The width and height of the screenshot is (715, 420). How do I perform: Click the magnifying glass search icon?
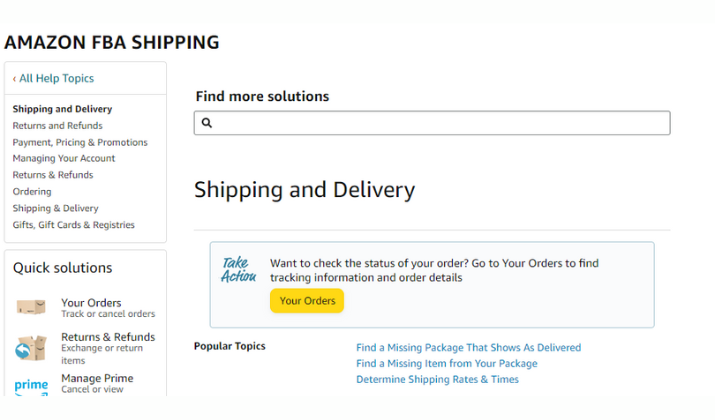[x=207, y=123]
